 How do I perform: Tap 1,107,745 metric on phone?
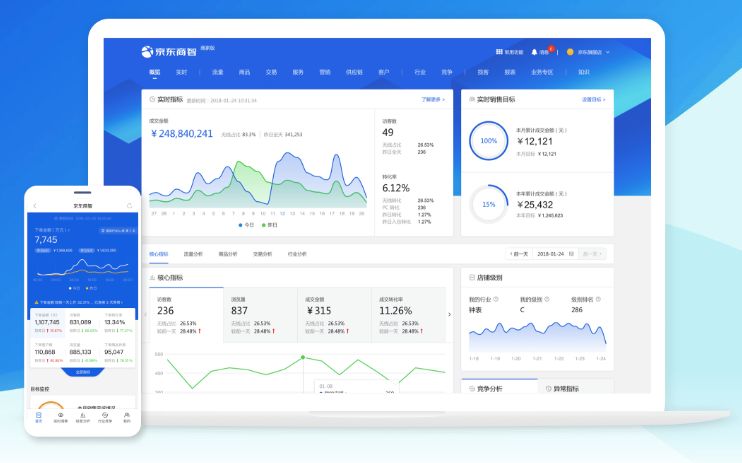(x=47, y=322)
